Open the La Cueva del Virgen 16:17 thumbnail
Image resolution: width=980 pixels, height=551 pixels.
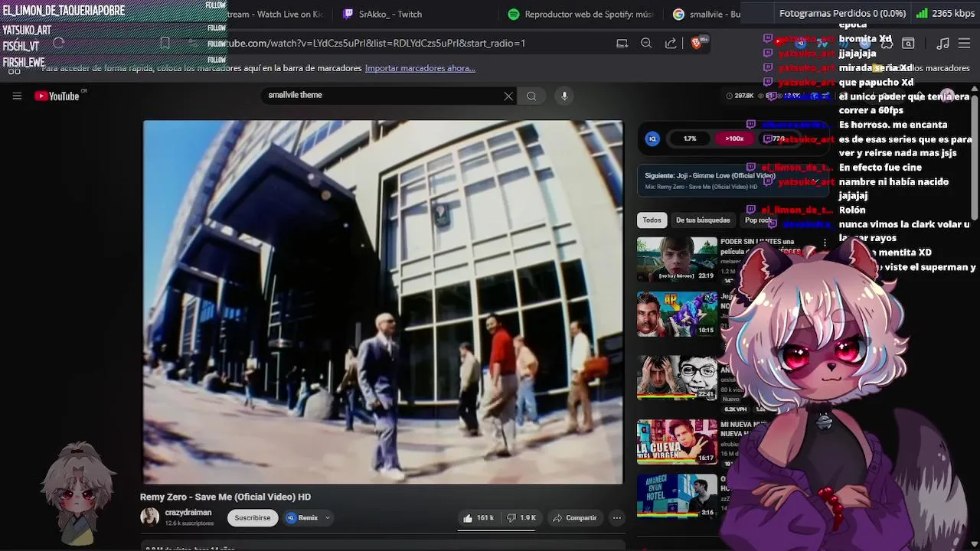point(677,442)
